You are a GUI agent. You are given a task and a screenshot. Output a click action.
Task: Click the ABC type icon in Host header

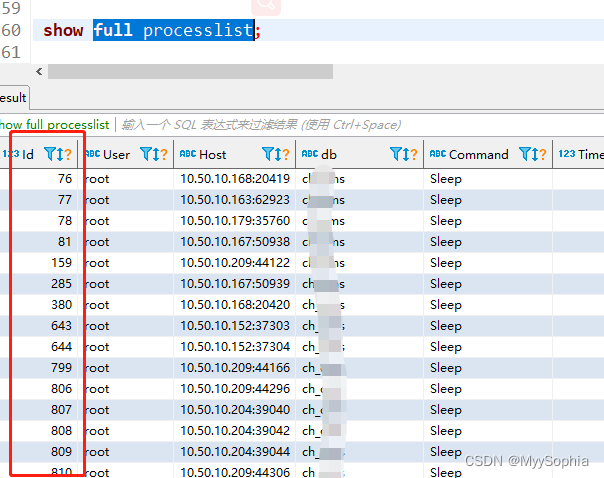pyautogui.click(x=188, y=154)
